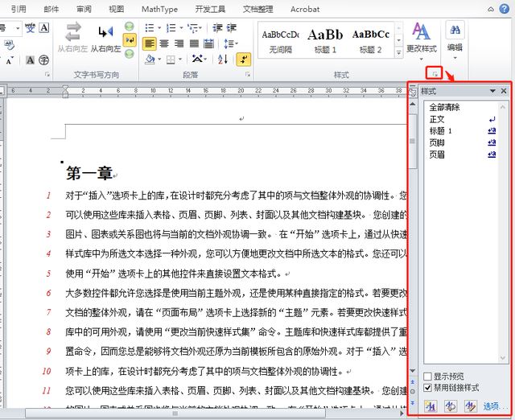Select the 标题 2 gallery style
515x420 pixels.
370,41
